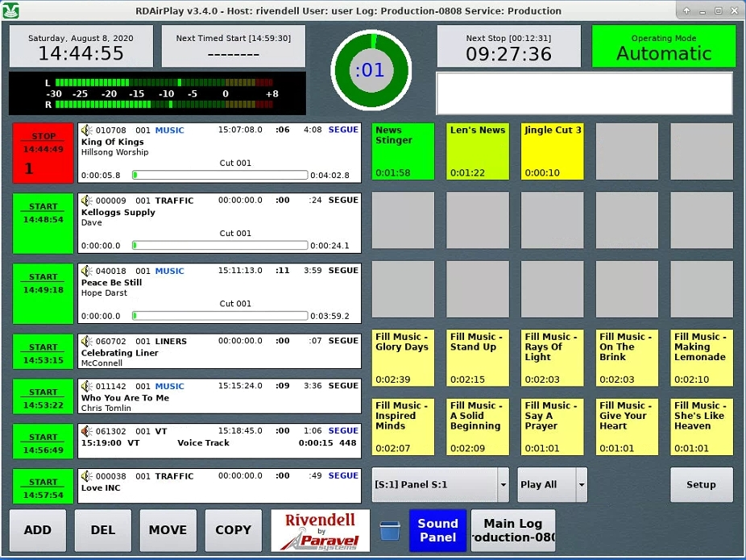The image size is (746, 560).
Task: Click the speaker icon on King Of Kings row
Action: click(86, 131)
